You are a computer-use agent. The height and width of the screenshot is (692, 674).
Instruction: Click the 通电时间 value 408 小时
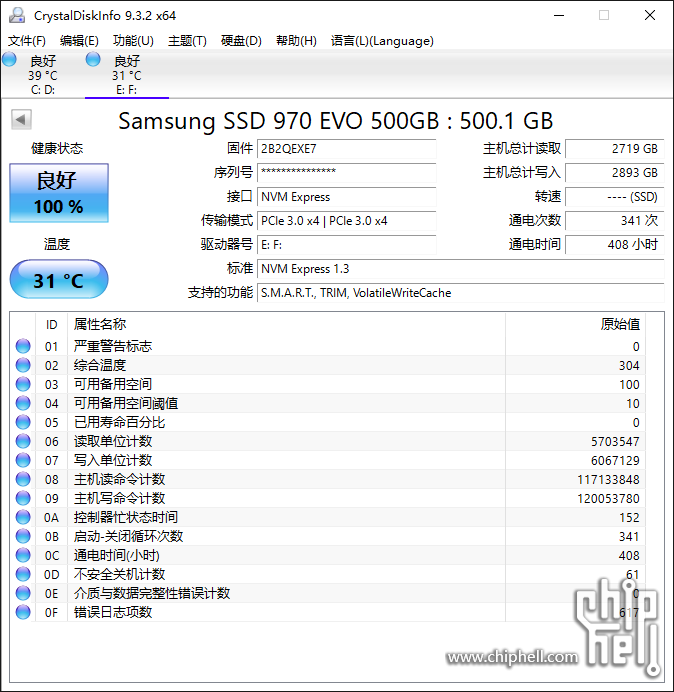[614, 244]
